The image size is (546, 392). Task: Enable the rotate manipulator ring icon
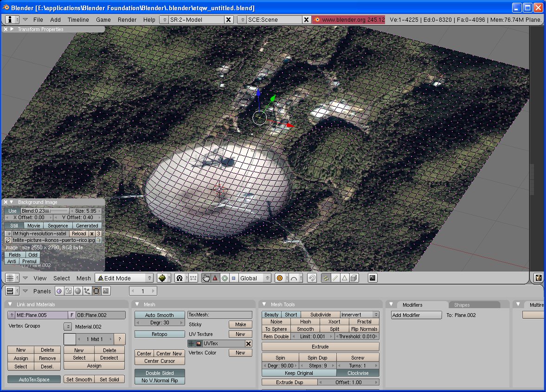[x=225, y=278]
